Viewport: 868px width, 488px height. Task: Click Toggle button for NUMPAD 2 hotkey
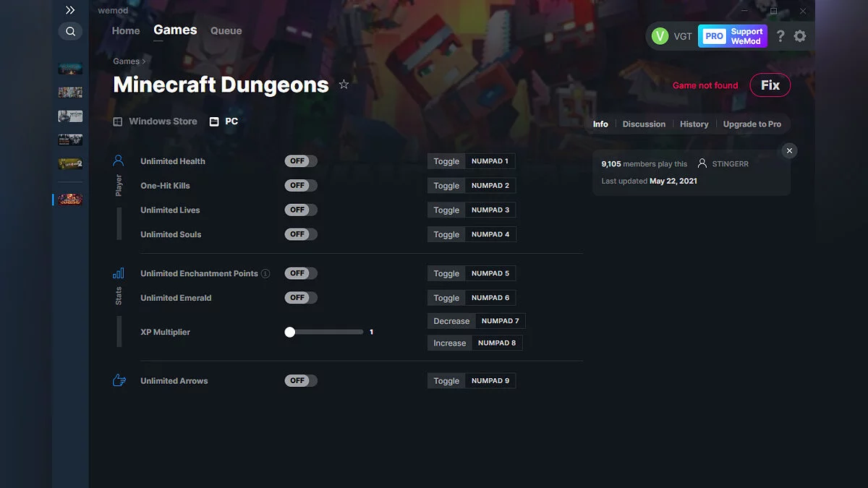click(446, 186)
